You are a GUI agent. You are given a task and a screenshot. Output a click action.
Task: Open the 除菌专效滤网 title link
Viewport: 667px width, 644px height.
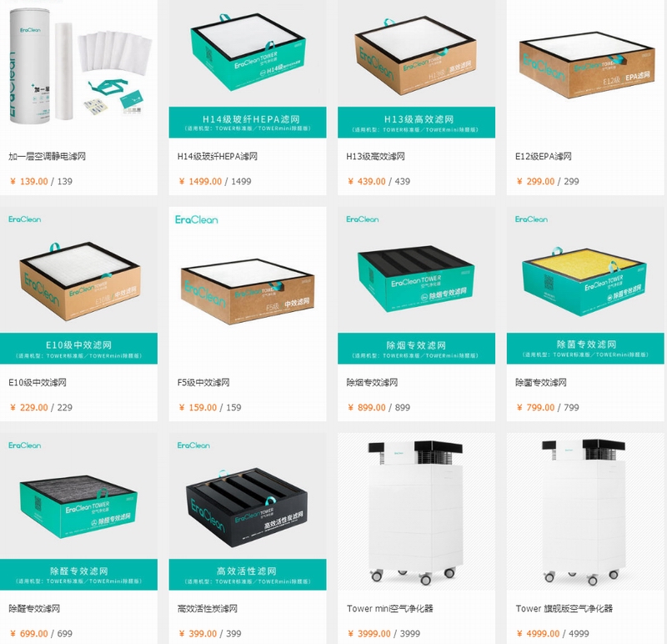pos(540,382)
